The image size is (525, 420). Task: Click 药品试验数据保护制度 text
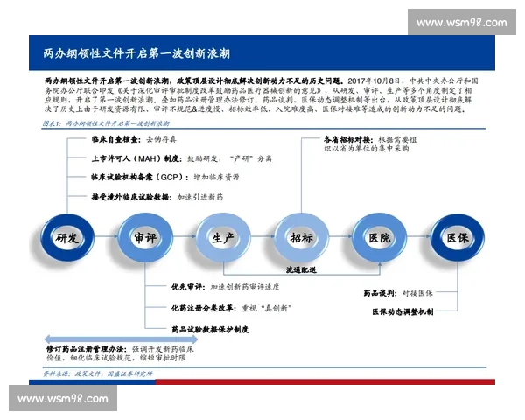coord(210,330)
